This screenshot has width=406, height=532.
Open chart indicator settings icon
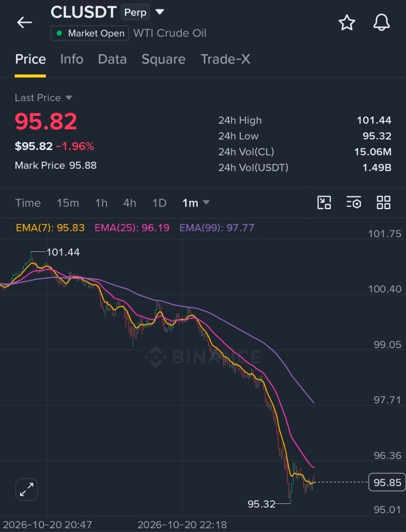354,202
